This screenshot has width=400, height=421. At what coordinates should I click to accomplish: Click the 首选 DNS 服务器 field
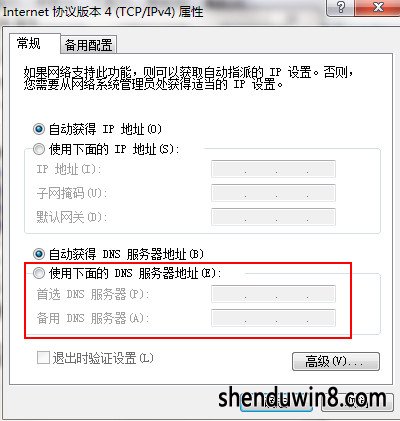click(273, 294)
